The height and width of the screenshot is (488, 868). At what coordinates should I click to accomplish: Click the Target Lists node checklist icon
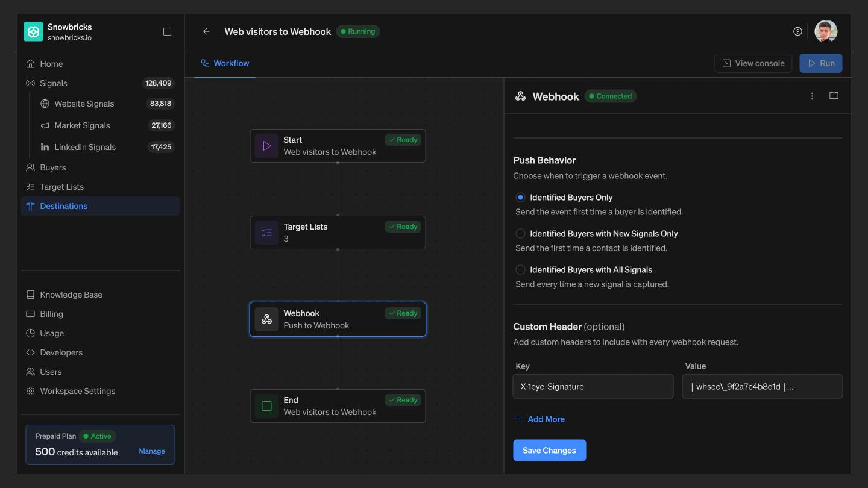click(266, 233)
